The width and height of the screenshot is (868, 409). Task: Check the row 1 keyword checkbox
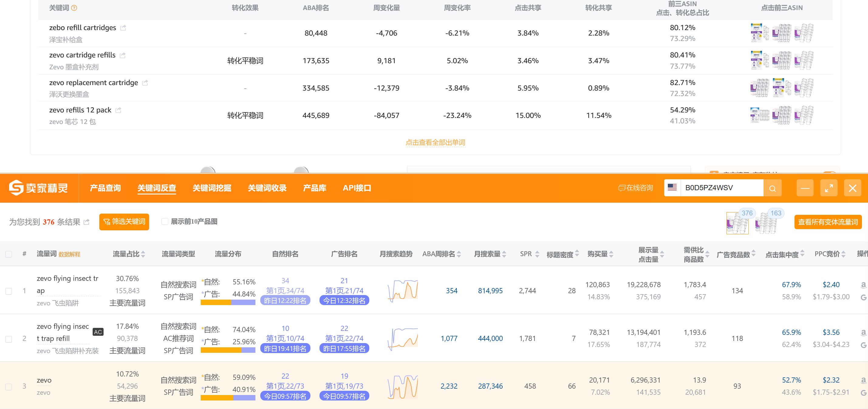[9, 291]
